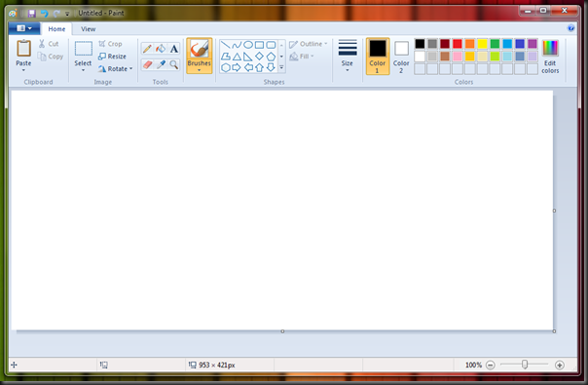Image resolution: width=588 pixels, height=385 pixels.
Task: Choose the Rectangle shape
Action: [x=259, y=45]
